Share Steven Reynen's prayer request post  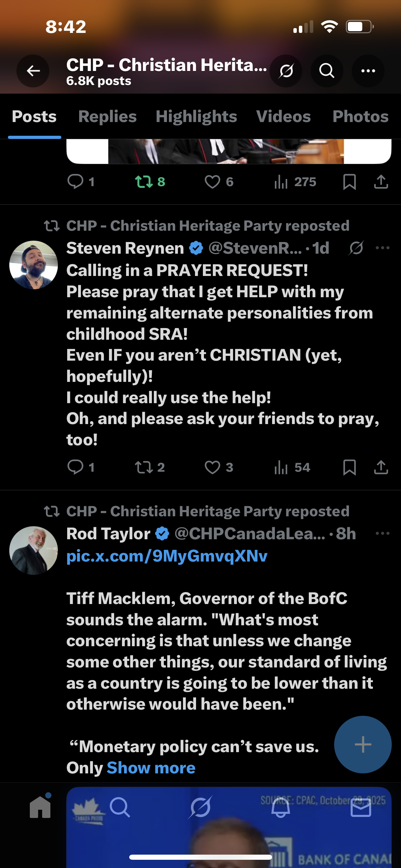click(381, 467)
